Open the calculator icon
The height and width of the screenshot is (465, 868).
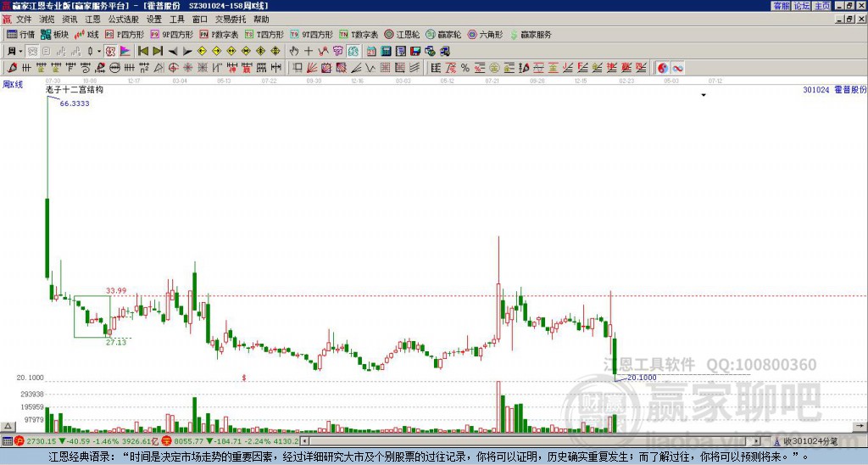point(386,51)
